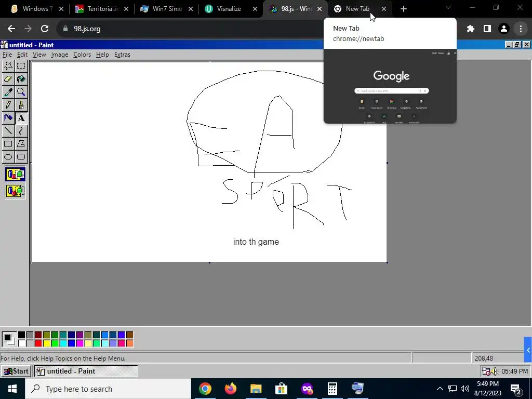Image resolution: width=532 pixels, height=399 pixels.
Task: Select the rectangular Select tool
Action: (21, 66)
